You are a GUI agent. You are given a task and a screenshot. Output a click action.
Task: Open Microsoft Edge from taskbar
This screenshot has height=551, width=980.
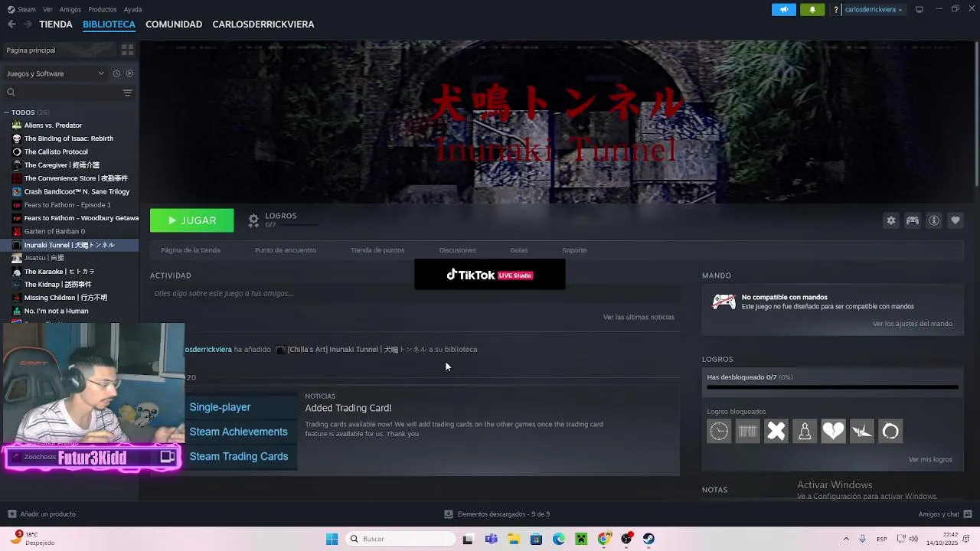pos(559,539)
